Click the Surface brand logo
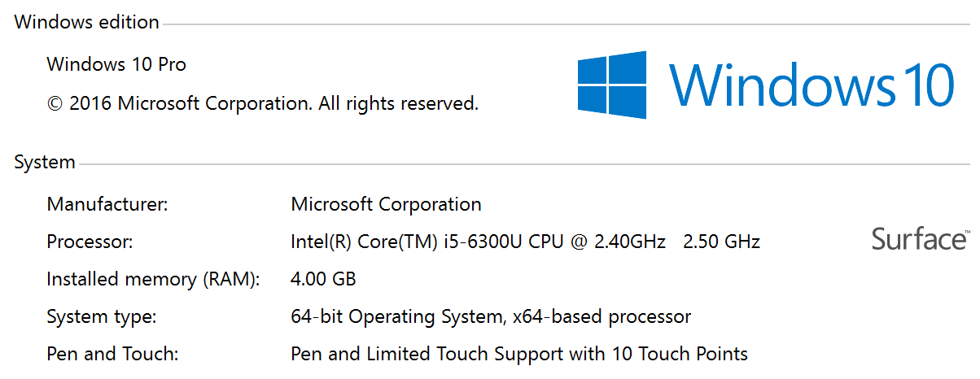Image resolution: width=980 pixels, height=379 pixels. click(920, 239)
